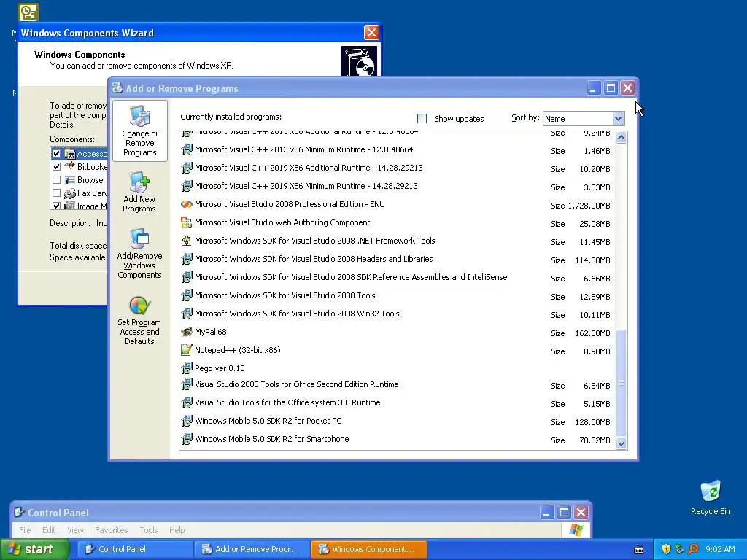Select Microsoft Windows SDK for Visual Studio 2008 Tools
This screenshot has height=560, width=747.
tap(285, 295)
